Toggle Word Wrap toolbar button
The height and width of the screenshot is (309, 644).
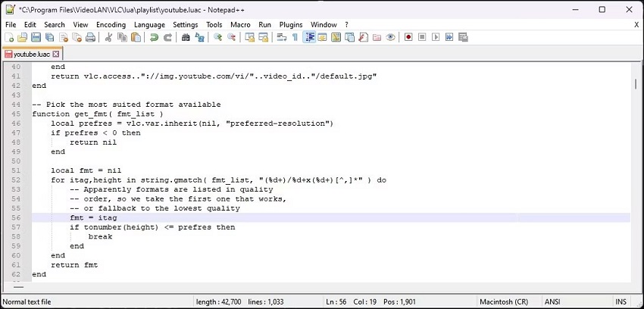click(x=281, y=37)
